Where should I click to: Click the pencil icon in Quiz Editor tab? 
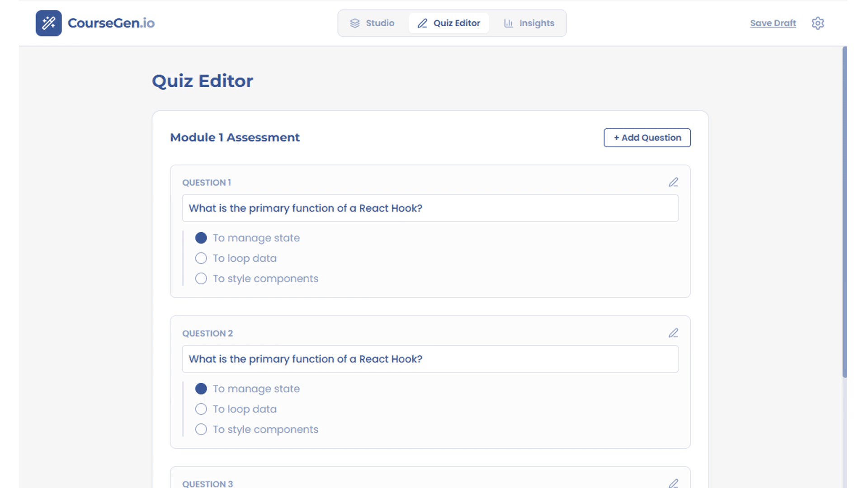coord(422,23)
